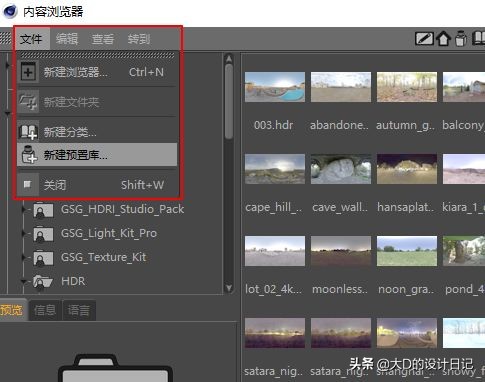Select the kiara_1 HDR thumbnail
The height and width of the screenshot is (382, 485).
click(x=464, y=169)
